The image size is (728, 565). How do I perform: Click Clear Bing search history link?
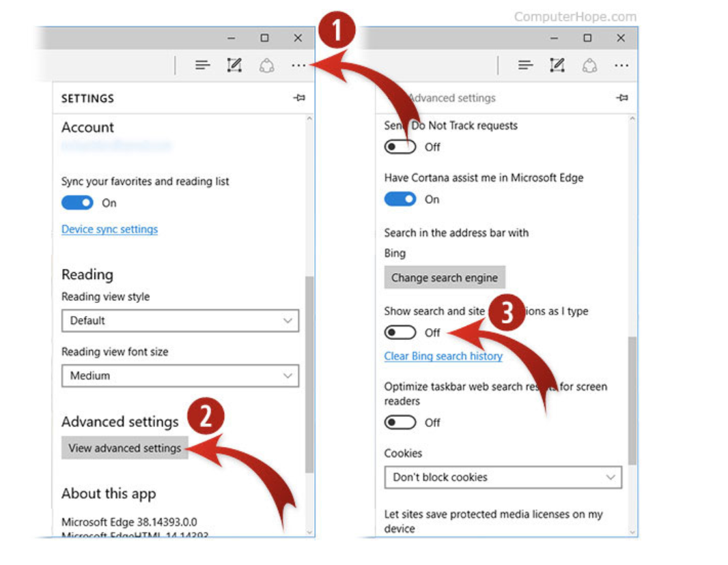pos(443,356)
